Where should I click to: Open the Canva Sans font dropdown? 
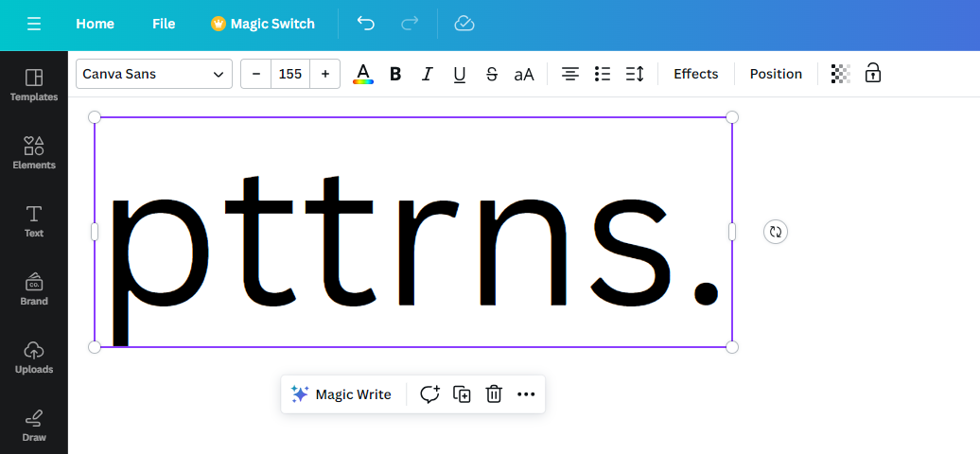pyautogui.click(x=154, y=74)
